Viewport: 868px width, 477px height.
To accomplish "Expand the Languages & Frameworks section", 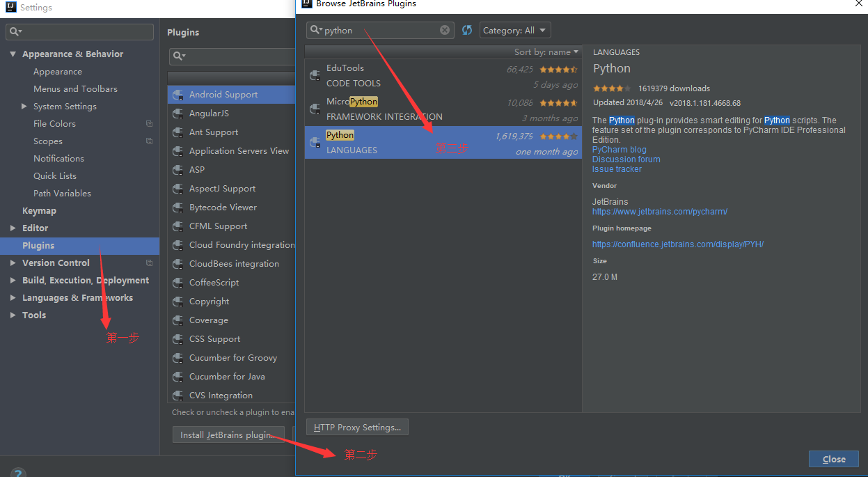I will (x=13, y=298).
